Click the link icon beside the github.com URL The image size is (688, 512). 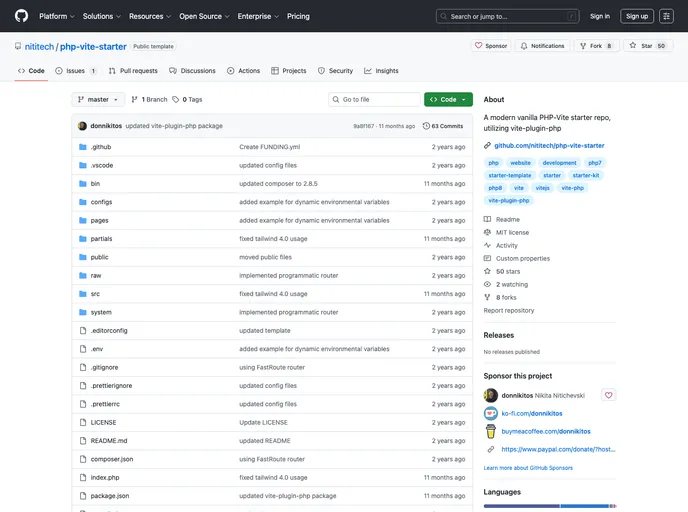pyautogui.click(x=487, y=146)
